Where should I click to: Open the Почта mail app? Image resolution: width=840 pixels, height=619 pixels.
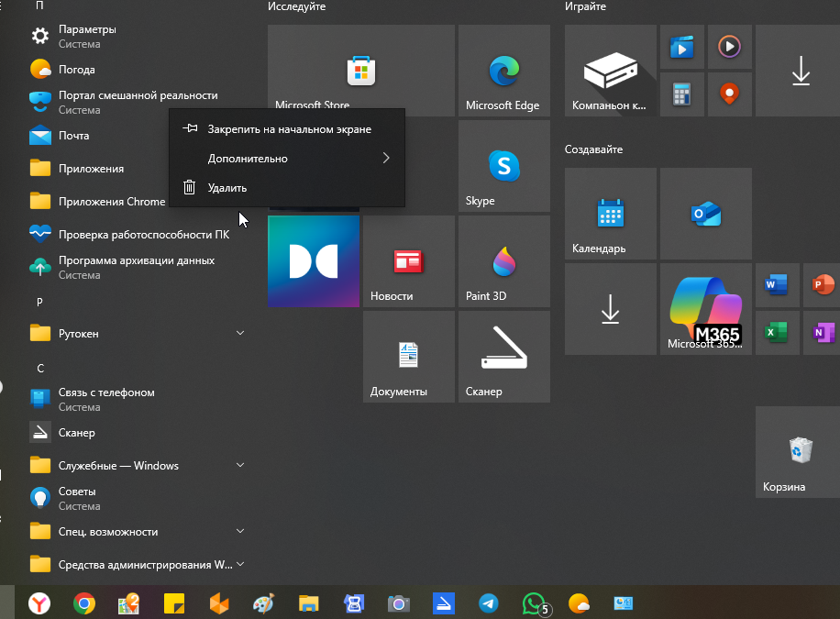96,136
